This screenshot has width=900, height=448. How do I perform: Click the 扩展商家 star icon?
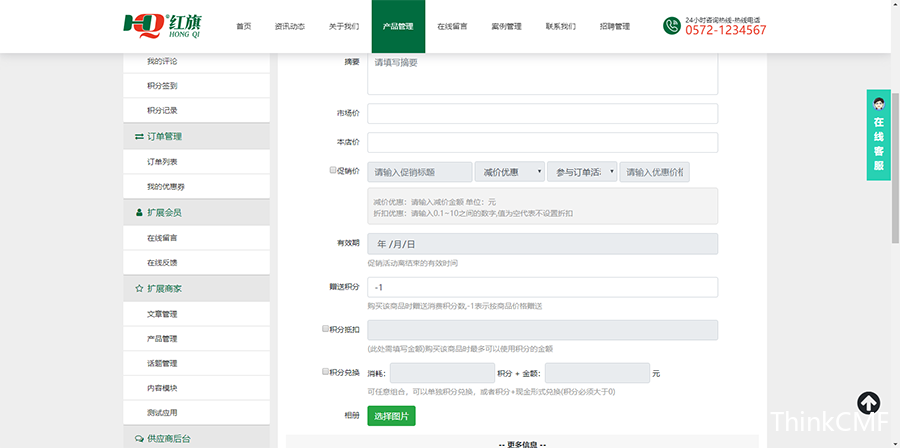[x=139, y=289]
